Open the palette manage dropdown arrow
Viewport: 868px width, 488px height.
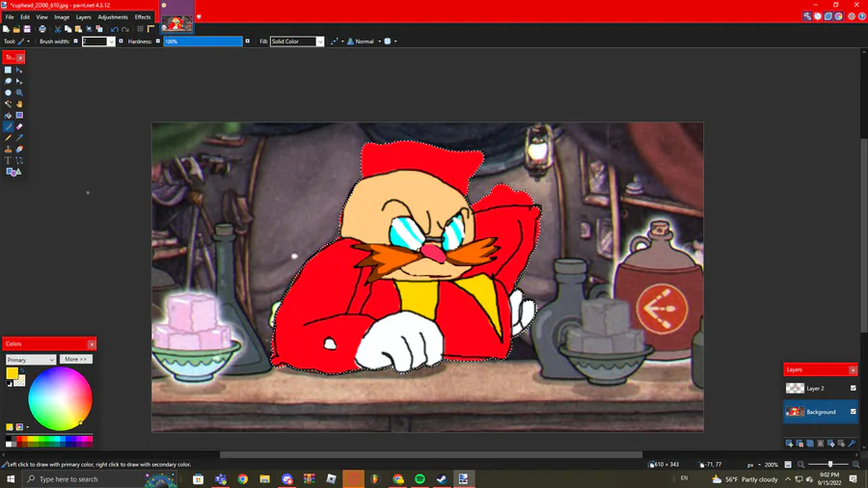click(28, 427)
